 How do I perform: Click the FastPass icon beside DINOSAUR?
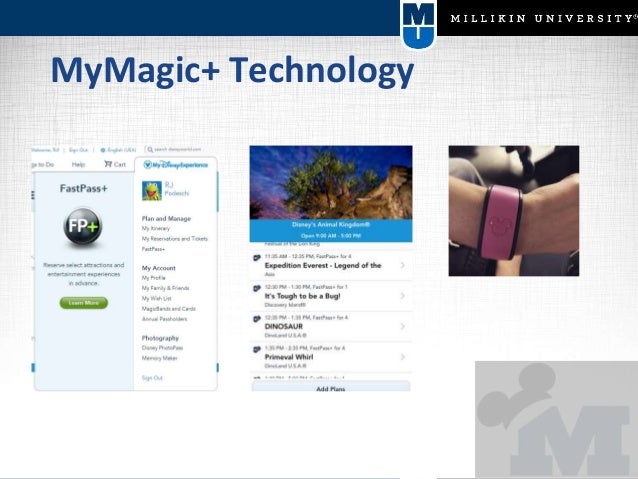click(x=257, y=319)
